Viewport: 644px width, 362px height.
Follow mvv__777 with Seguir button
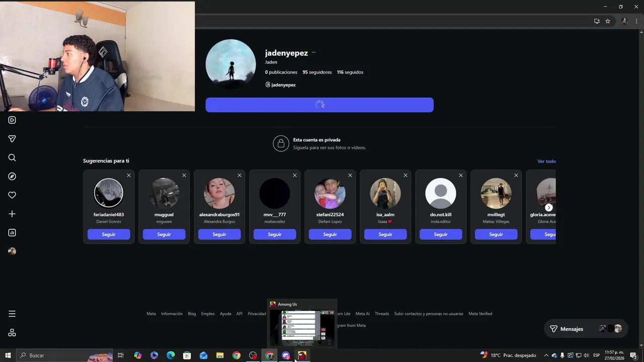[275, 234]
